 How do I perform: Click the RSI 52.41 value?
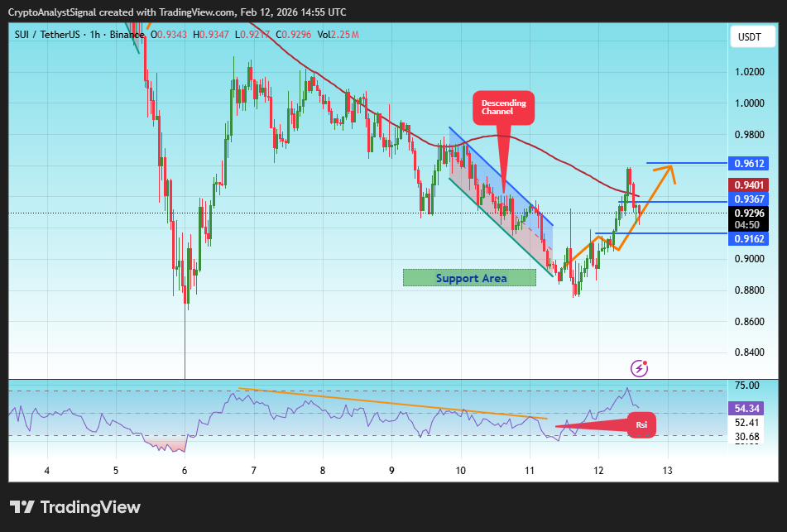pyautogui.click(x=746, y=423)
